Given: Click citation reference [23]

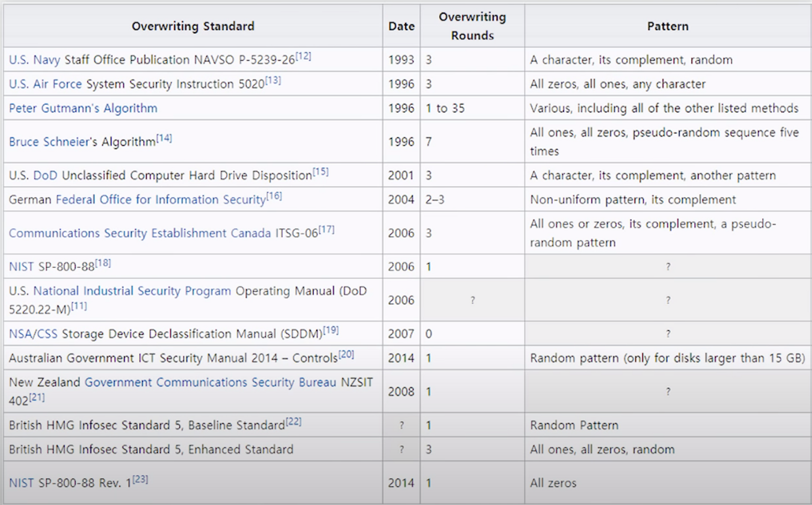Looking at the screenshot, I should pos(140,479).
